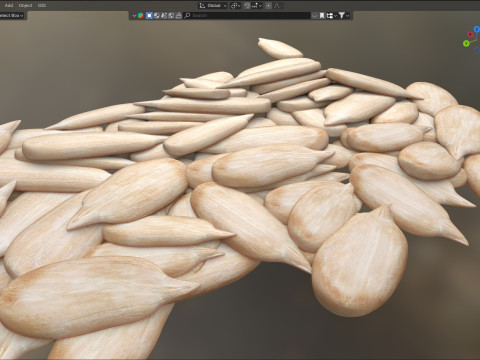Toggle the third filter icon beside materials

pyautogui.click(x=164, y=16)
